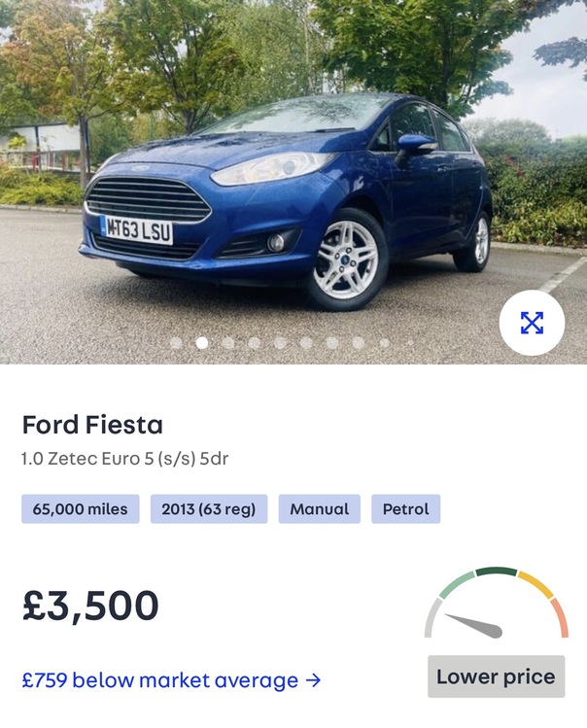
Task: Open the £759 below market average link
Action: pos(171,680)
